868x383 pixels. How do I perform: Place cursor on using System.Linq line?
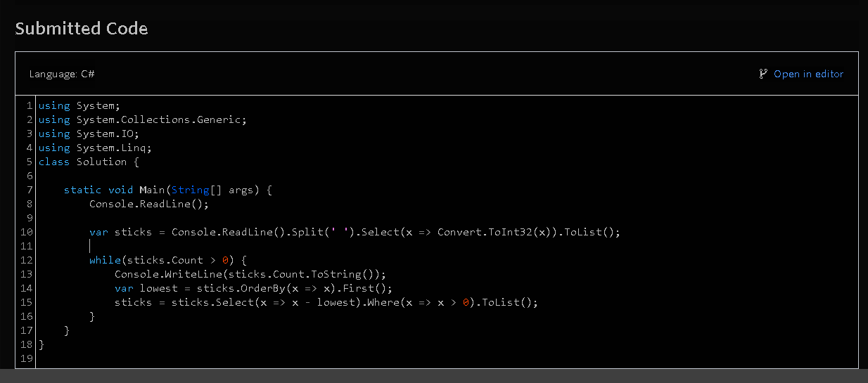click(x=95, y=148)
